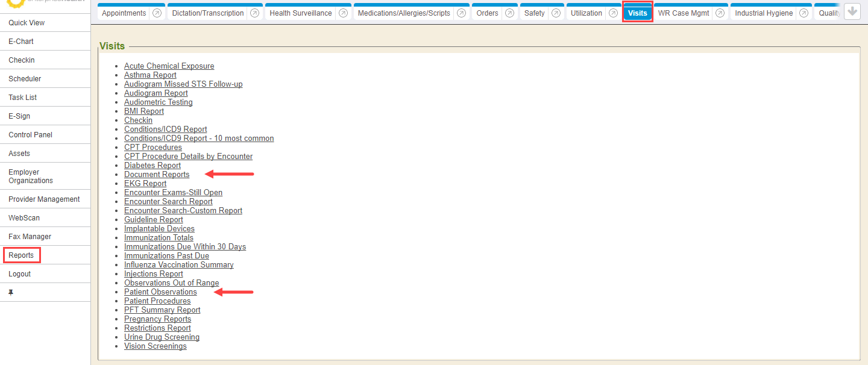Open the Patient Observations report link
The image size is (868, 365).
[x=160, y=292]
